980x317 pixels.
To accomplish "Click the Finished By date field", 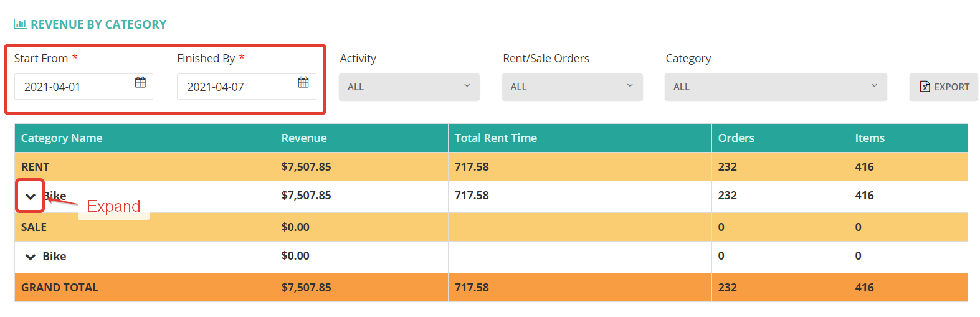I will pyautogui.click(x=247, y=87).
